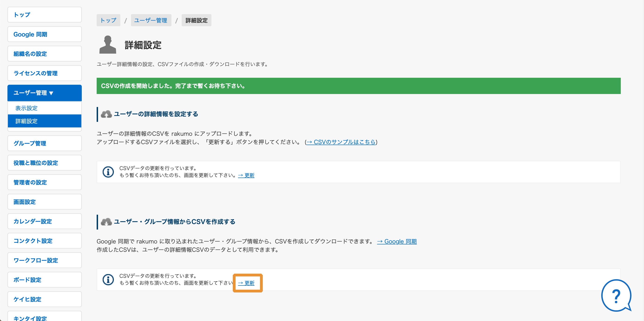Viewport: 644px width, 321px height.
Task: Open ワークフロー設定 in the sidebar
Action: [x=45, y=260]
